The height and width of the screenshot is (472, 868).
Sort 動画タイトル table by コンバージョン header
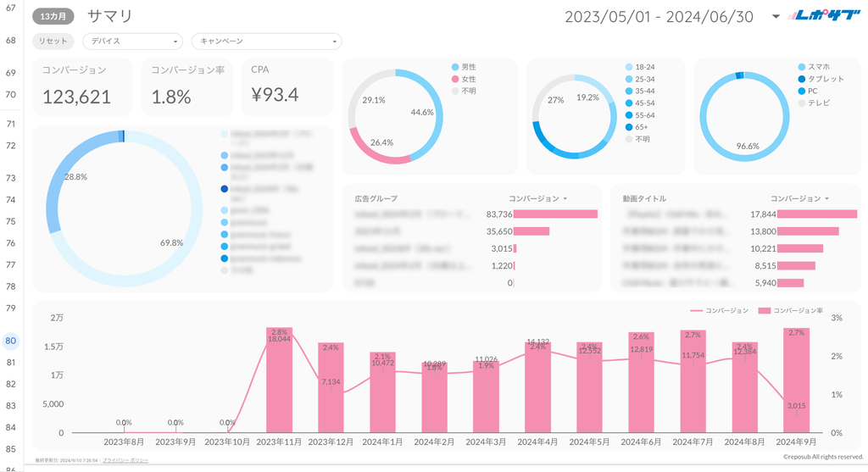pos(798,198)
